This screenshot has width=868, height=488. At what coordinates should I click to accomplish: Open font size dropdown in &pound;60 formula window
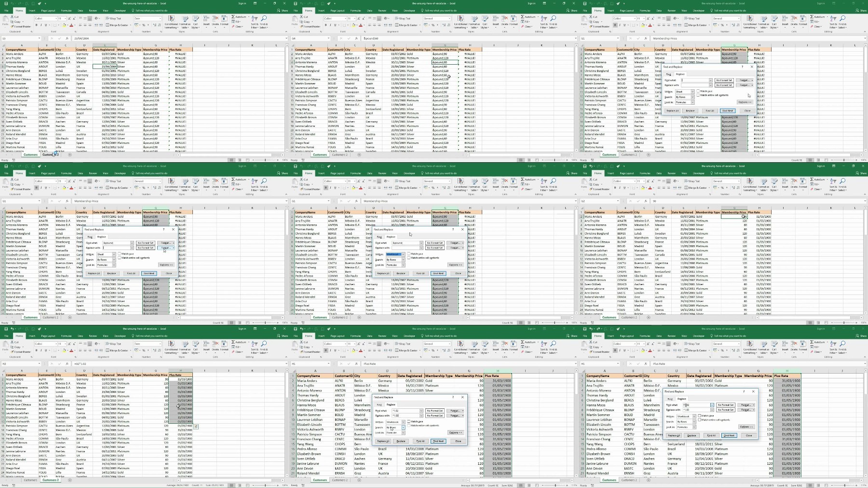[354, 18]
